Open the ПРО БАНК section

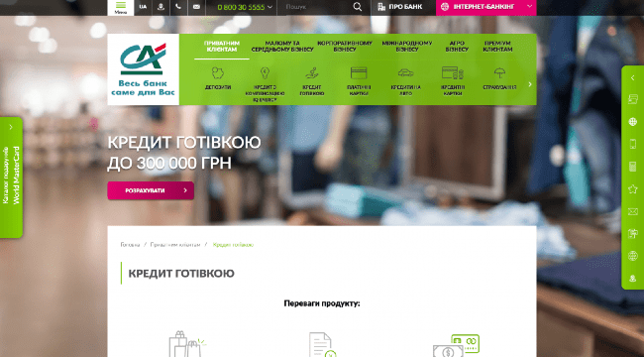(400, 7)
